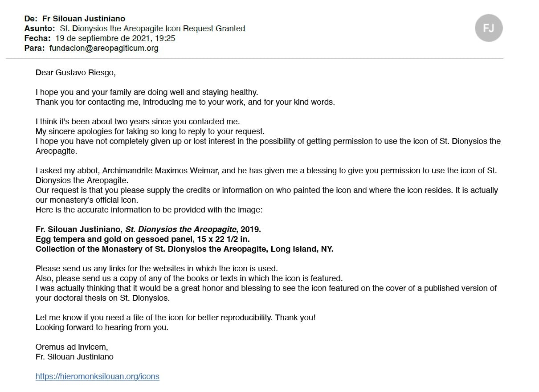The image size is (539, 392).
Task: Click 'Please send us any links' sentence
Action: tap(156, 269)
